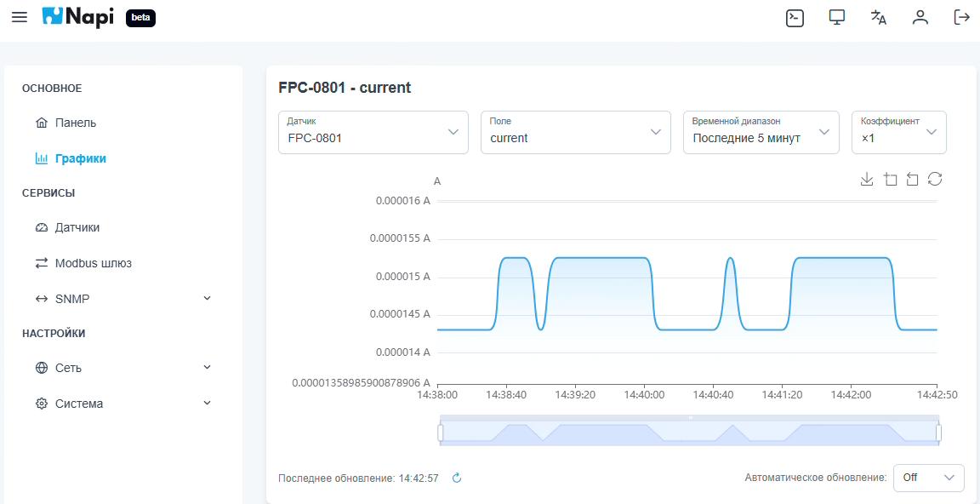Activate the chart area zoom icon
980x504 pixels.
pyautogui.click(x=891, y=180)
